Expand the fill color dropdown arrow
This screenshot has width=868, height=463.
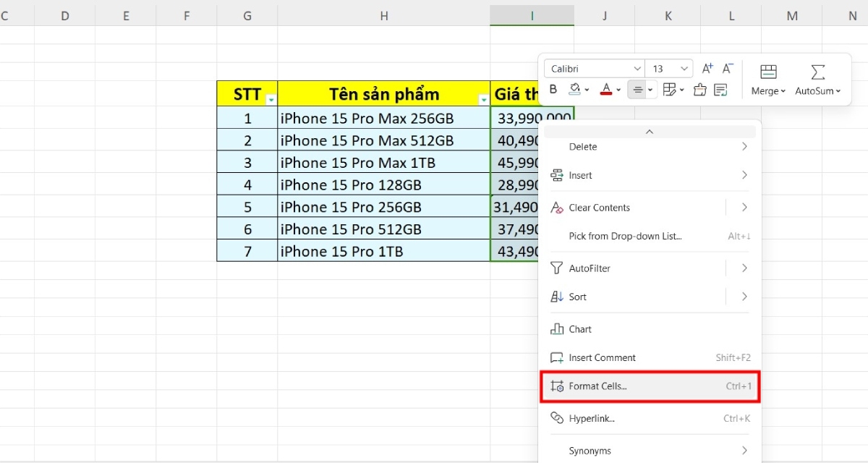587,90
